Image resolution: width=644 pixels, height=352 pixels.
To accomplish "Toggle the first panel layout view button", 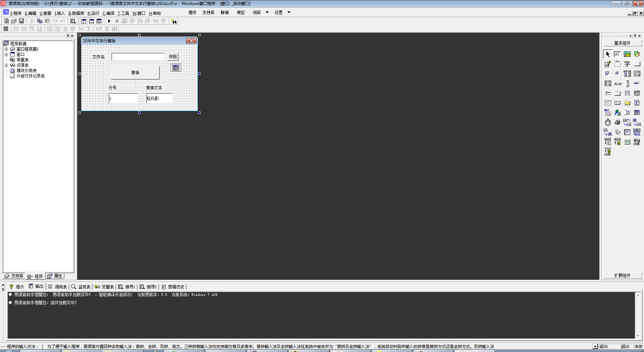I will tap(84, 21).
